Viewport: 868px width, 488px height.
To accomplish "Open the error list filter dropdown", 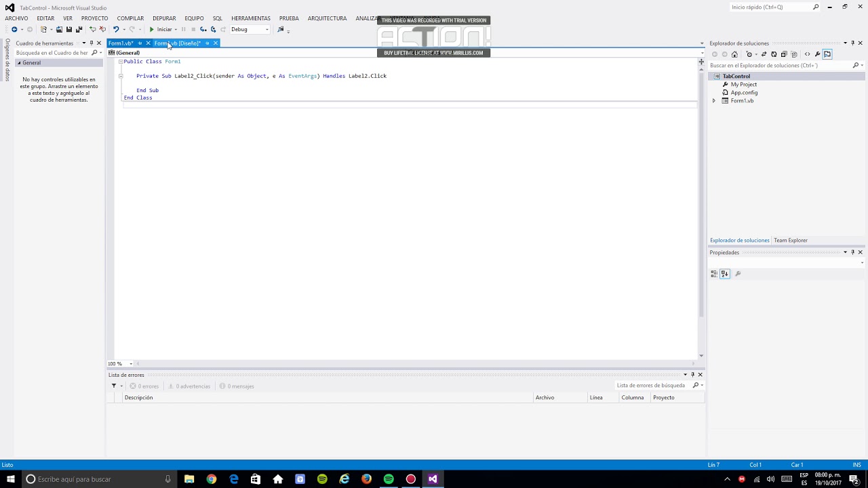I will tap(116, 386).
